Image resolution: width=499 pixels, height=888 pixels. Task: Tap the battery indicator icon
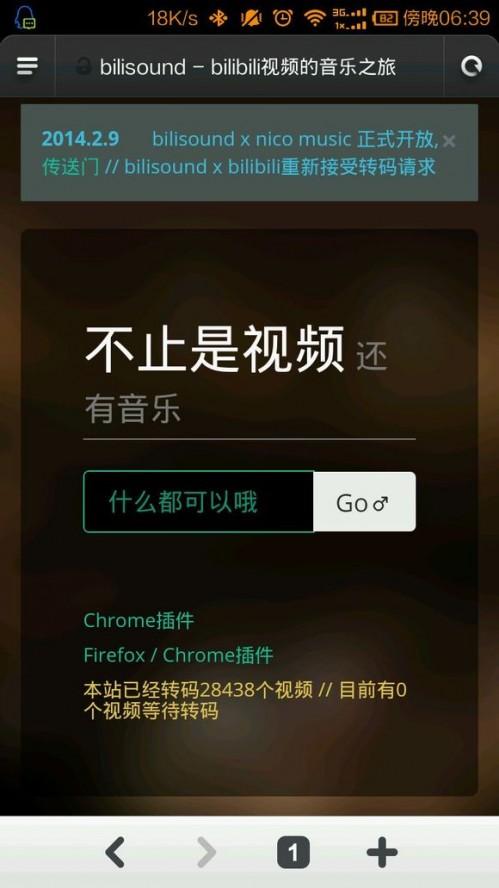385,18
